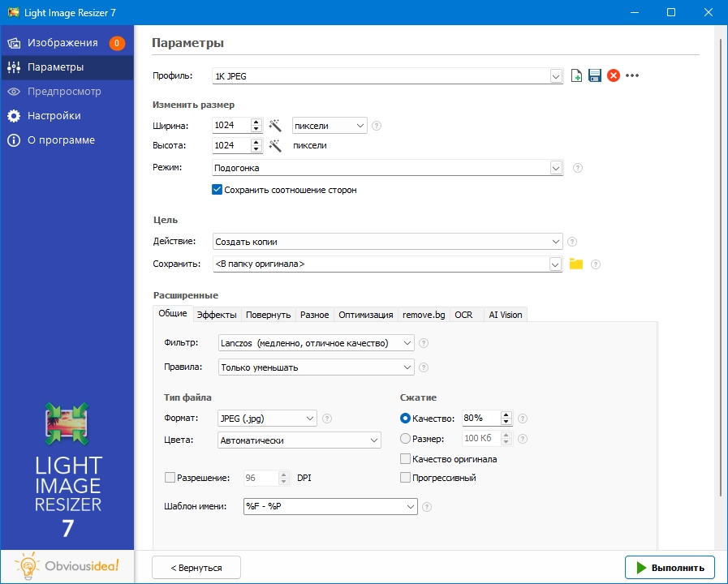This screenshot has width=728, height=584.
Task: Click the Высота value field
Action: pos(231,146)
